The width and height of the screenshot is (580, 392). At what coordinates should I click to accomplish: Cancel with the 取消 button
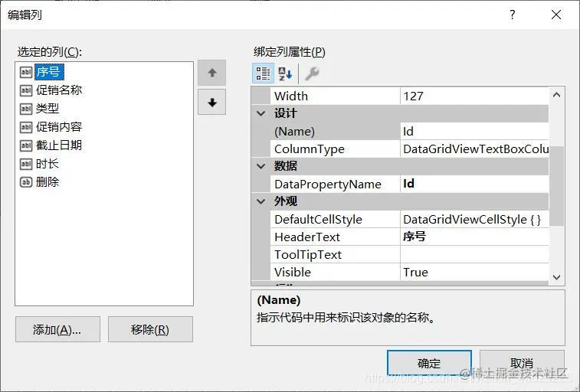522,363
